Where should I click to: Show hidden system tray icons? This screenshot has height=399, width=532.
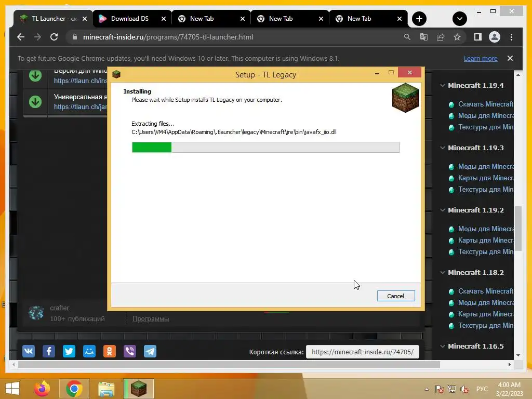click(x=427, y=389)
